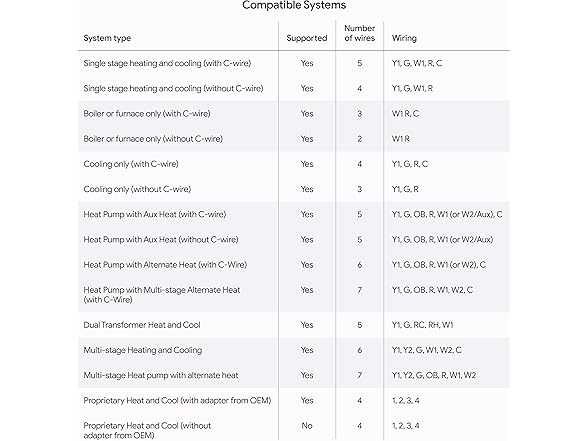
Task: Click the 'No' supported value
Action: pyautogui.click(x=307, y=426)
